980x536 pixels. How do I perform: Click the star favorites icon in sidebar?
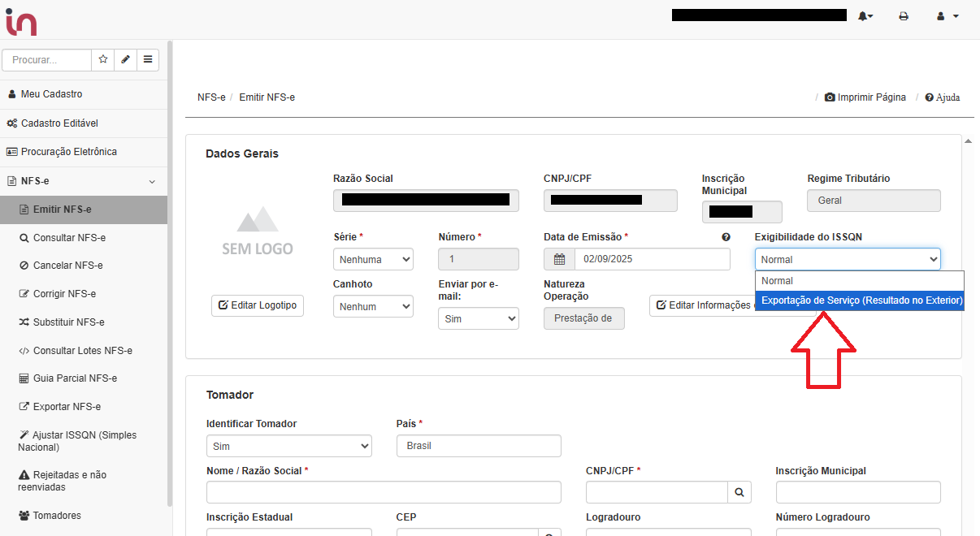[x=103, y=59]
